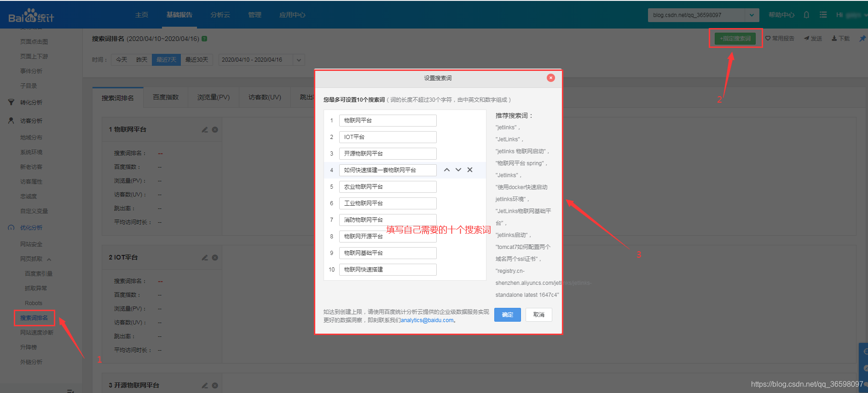The image size is (868, 393).
Task: Click the 转化分析 funnel icon in sidebar
Action: tap(11, 102)
